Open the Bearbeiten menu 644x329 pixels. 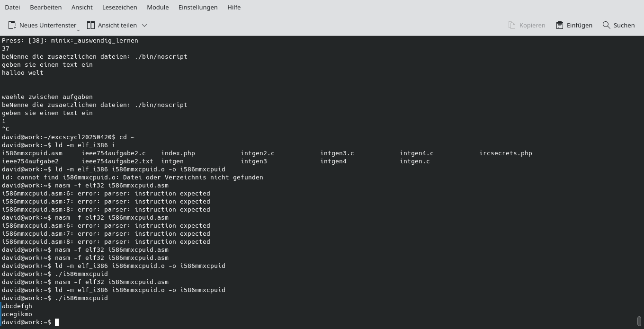coord(45,7)
